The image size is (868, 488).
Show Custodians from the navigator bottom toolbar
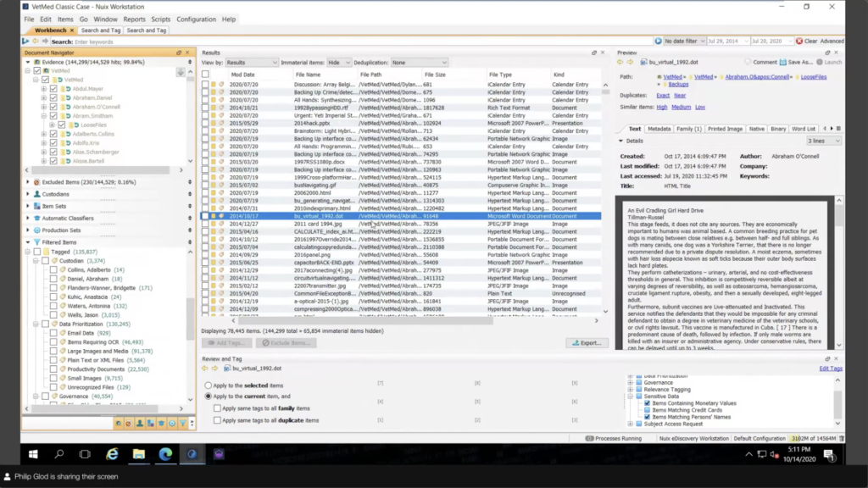pyautogui.click(x=140, y=424)
